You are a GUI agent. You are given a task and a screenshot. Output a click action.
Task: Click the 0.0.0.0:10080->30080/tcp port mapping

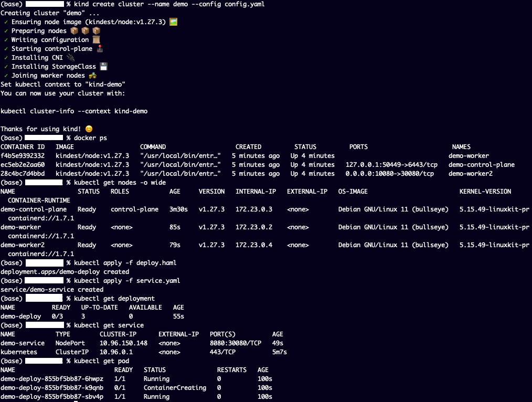[390, 174]
